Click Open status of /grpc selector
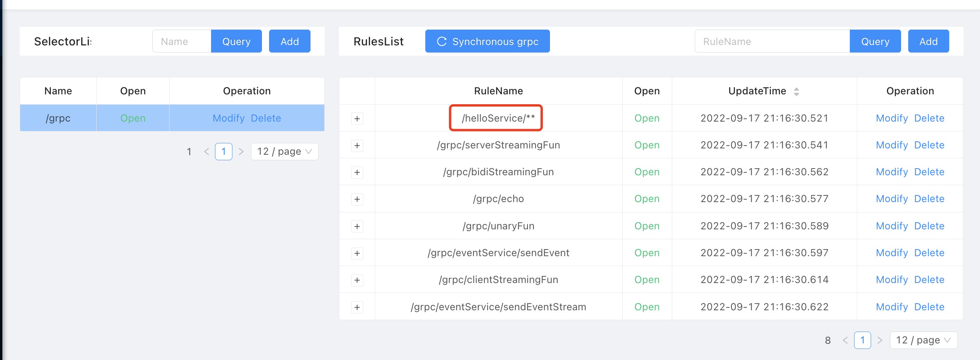The width and height of the screenshot is (980, 360). point(133,118)
